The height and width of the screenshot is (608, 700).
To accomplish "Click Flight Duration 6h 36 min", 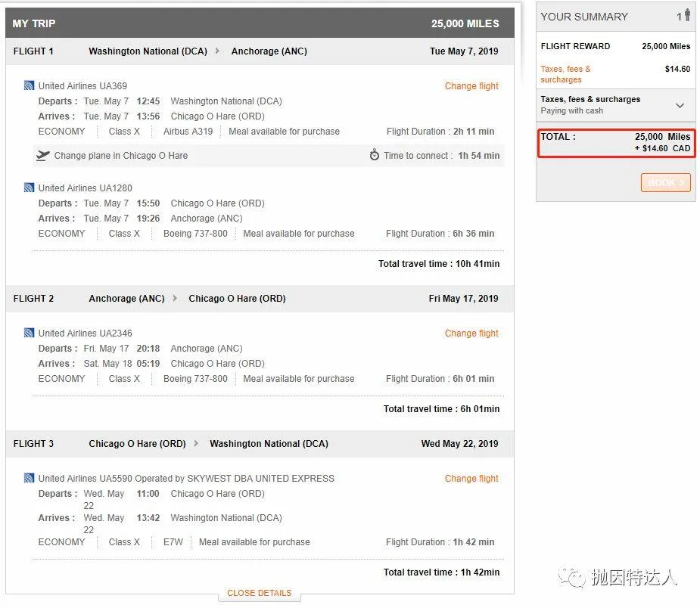I will 440,234.
